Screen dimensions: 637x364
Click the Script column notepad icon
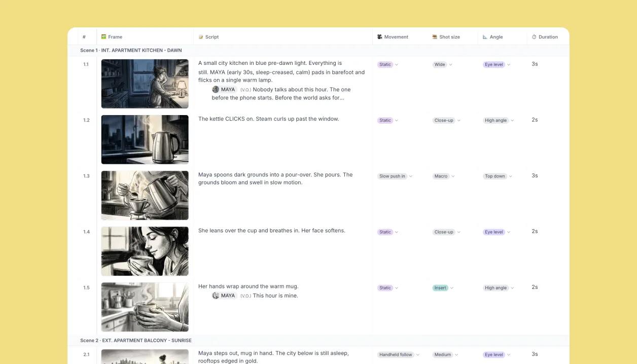click(201, 37)
